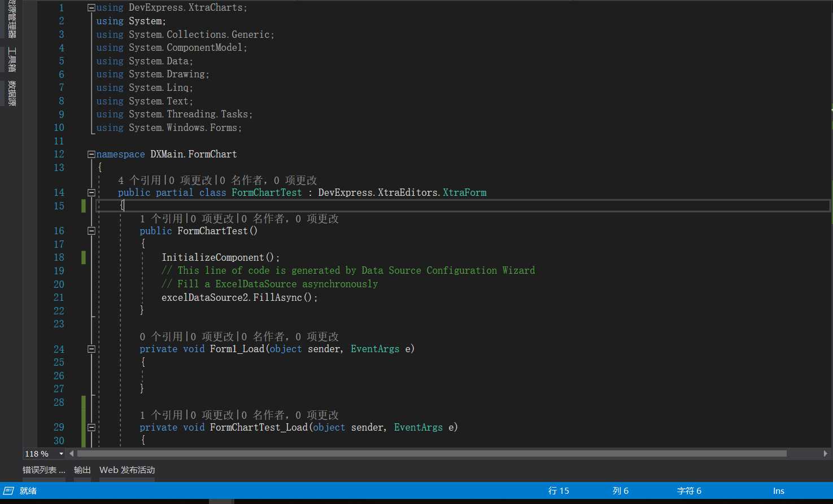The height and width of the screenshot is (504, 833).
Task: Open the 工具箱 side panel tab
Action: tap(11, 60)
